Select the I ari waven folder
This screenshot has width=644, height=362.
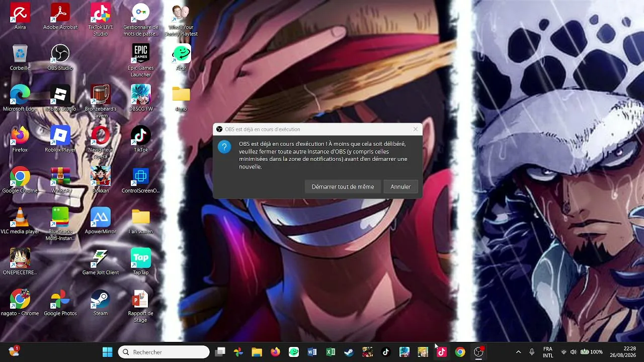point(141,221)
